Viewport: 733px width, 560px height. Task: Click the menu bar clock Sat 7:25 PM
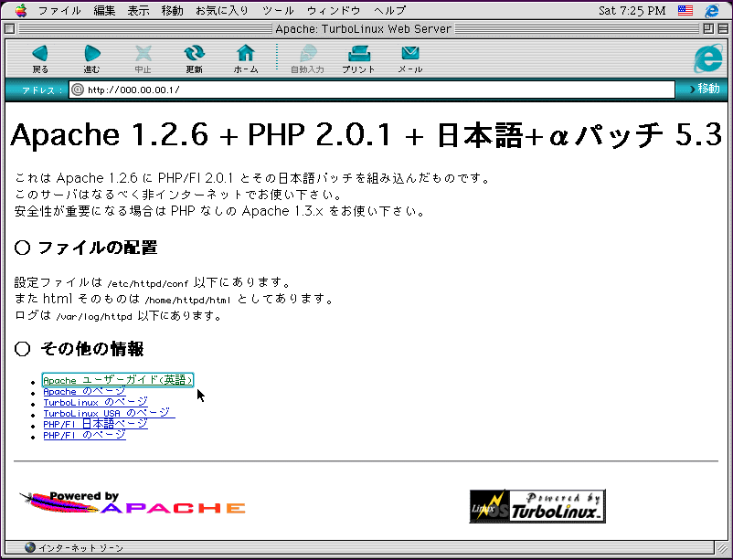[x=632, y=10]
